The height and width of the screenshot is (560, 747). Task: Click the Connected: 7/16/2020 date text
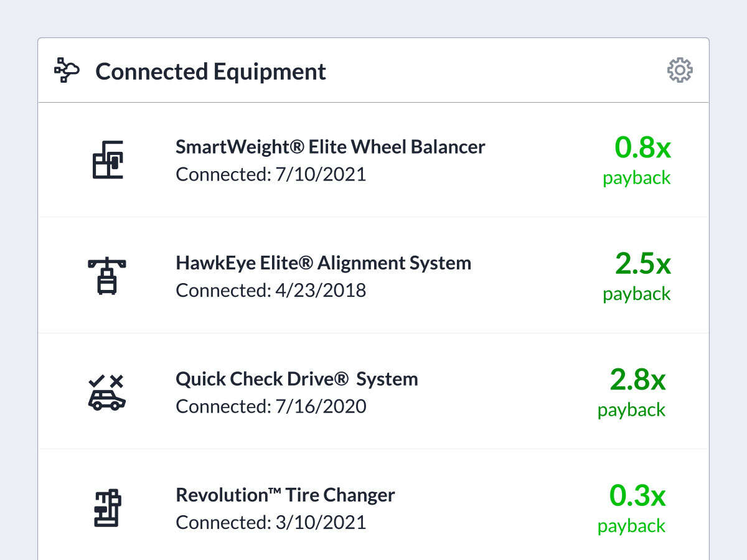(x=271, y=406)
